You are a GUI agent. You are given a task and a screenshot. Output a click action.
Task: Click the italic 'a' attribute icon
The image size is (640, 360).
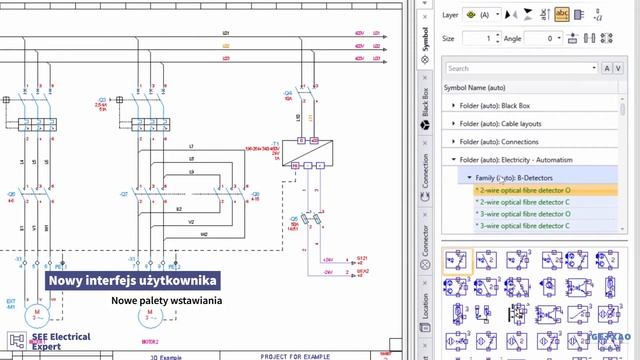tap(598, 15)
